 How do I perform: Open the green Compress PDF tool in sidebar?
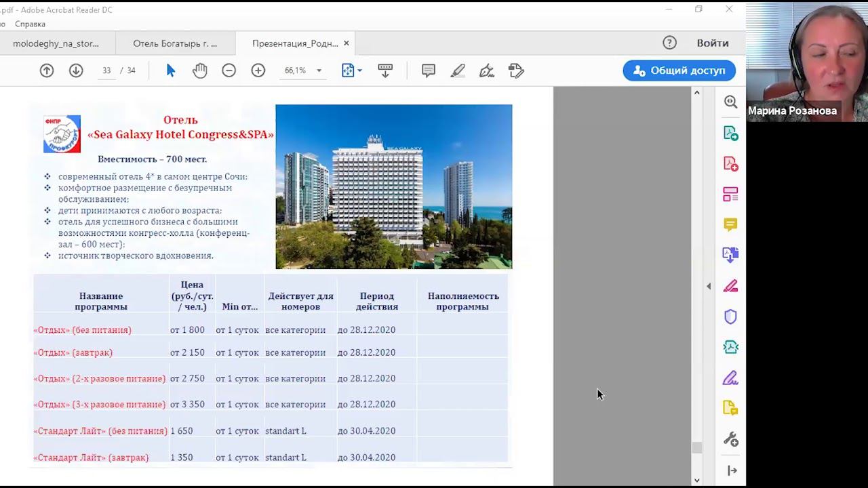730,347
